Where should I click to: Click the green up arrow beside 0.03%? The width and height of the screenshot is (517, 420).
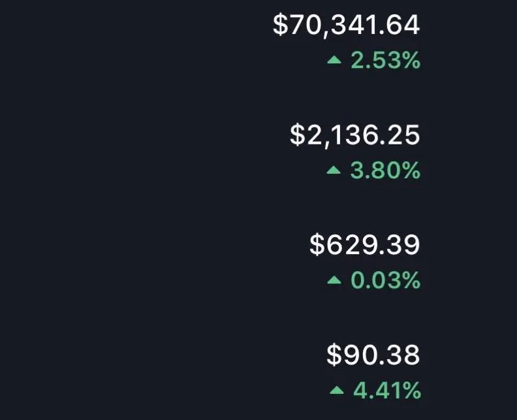click(334, 280)
